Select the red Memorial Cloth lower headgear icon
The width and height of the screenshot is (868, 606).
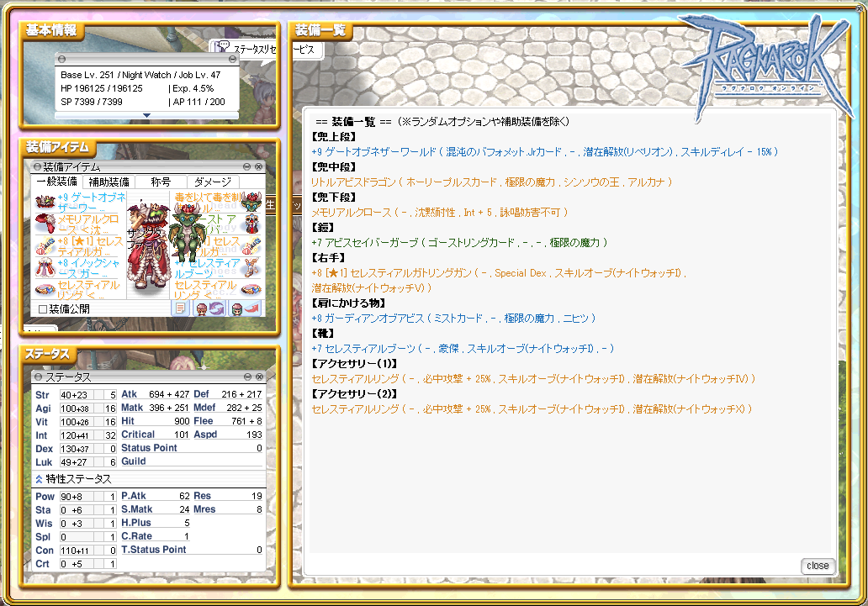pos(45,224)
